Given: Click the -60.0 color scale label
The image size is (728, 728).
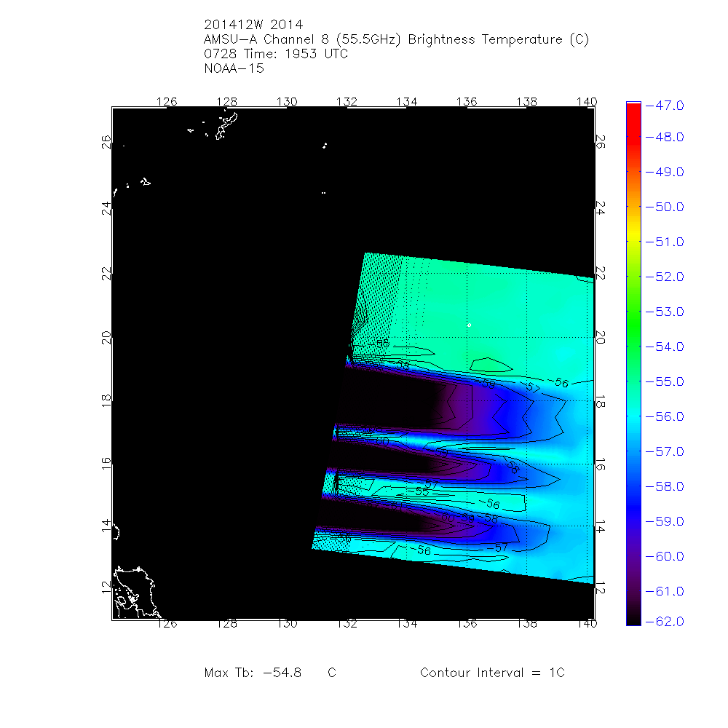Looking at the screenshot, I should point(665,556).
